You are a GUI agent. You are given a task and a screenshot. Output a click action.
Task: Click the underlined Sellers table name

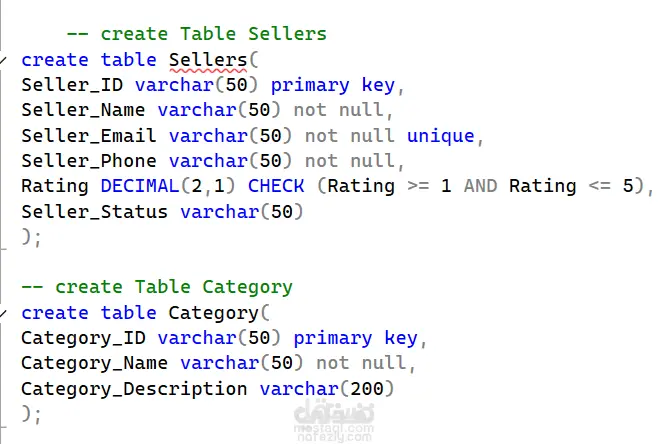208,60
